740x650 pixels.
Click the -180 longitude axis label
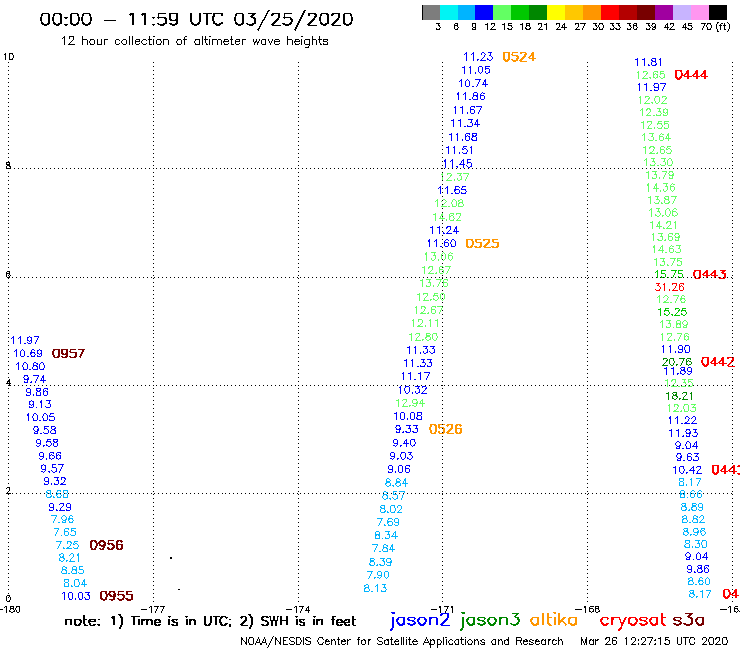point(10,609)
